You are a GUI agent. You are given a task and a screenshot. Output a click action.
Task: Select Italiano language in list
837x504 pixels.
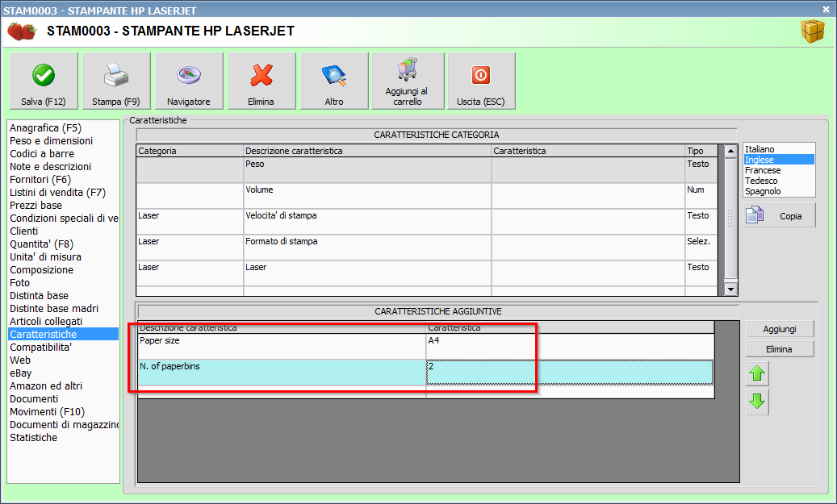779,149
